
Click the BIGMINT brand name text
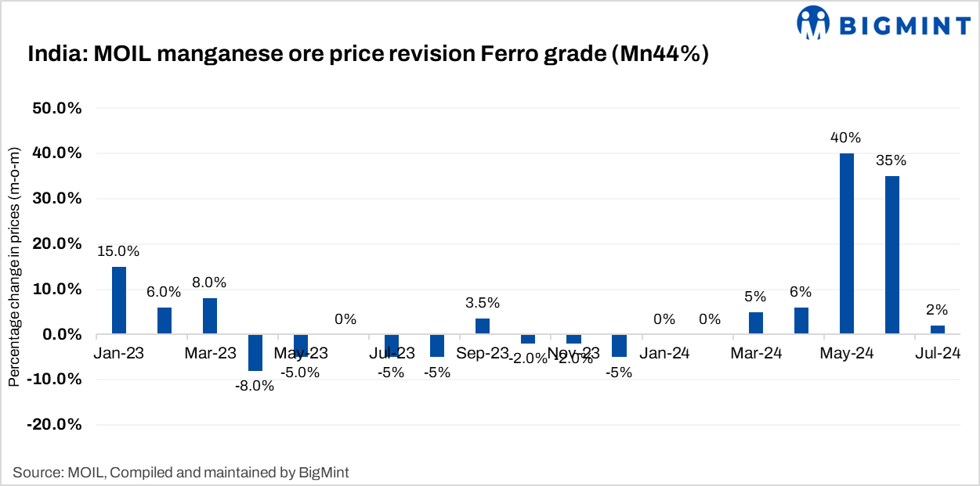pos(906,26)
